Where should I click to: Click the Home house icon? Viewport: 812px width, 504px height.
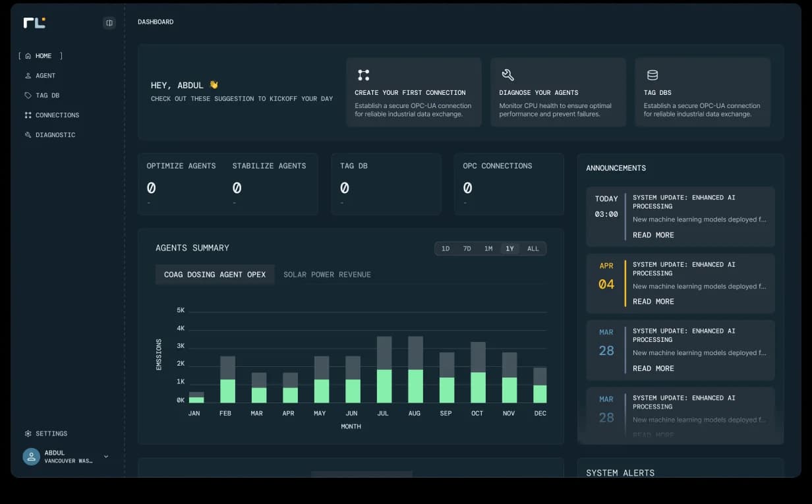(x=28, y=56)
